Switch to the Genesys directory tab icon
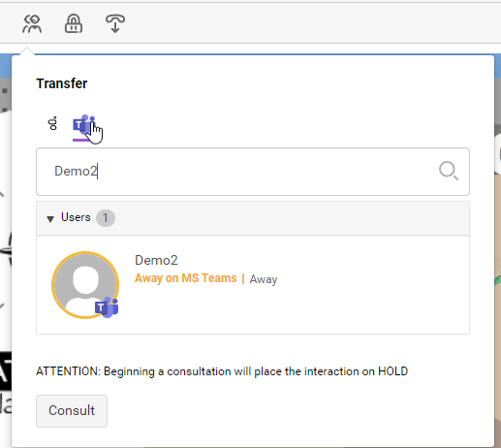The width and height of the screenshot is (501, 448). (x=52, y=123)
